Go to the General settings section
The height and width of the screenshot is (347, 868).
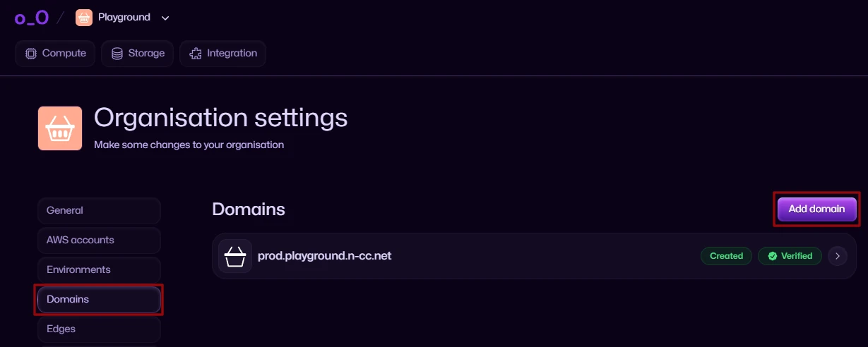100,211
